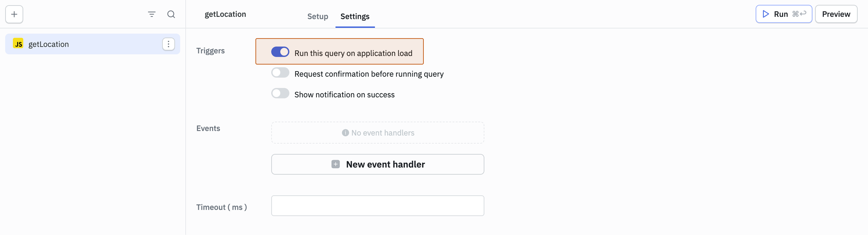Select the Settings tab
Screen dimensions: 868x235
(x=355, y=16)
